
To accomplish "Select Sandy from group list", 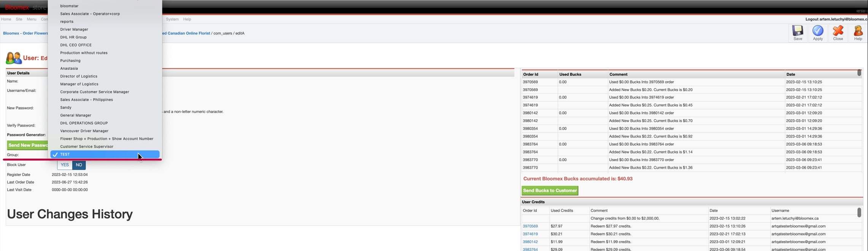I will click(x=66, y=107).
